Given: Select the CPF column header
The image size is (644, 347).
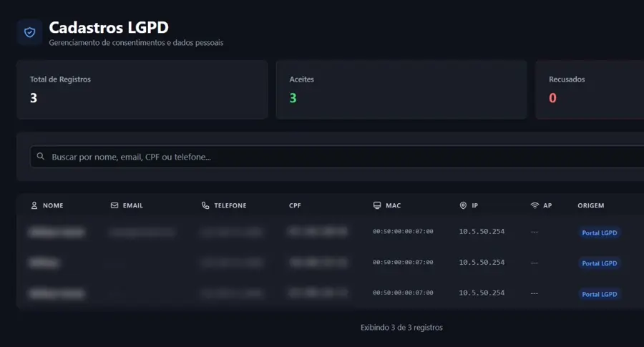Looking at the screenshot, I should 295,205.
